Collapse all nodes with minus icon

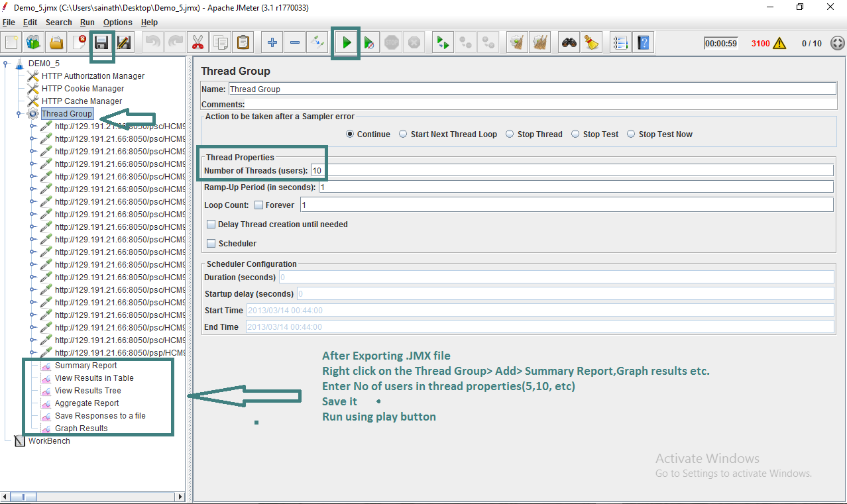coord(295,43)
